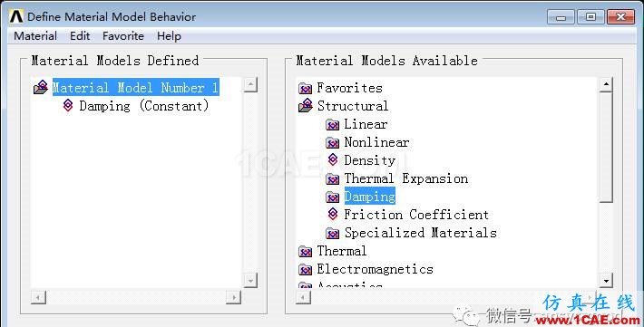
Task: Open the Edit menu
Action: pos(80,36)
